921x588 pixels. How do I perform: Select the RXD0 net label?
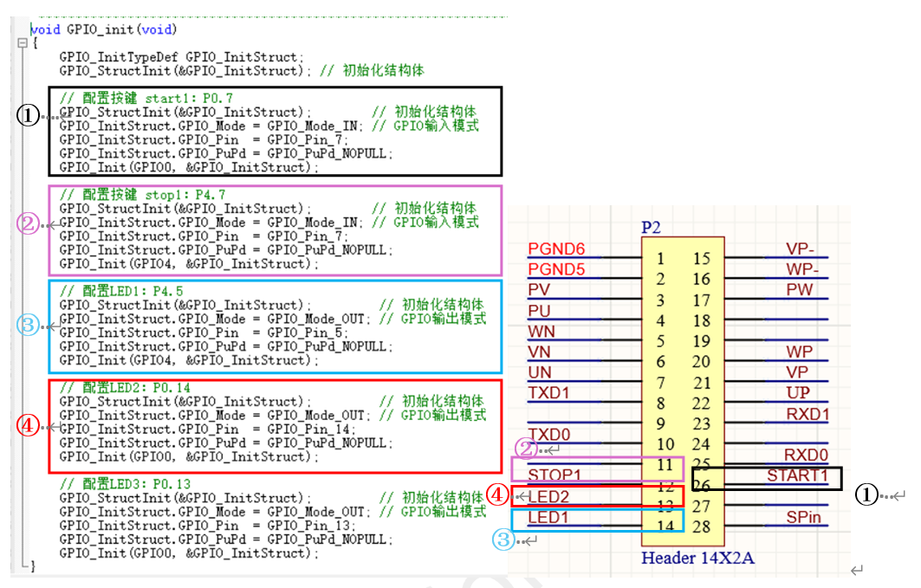click(806, 455)
